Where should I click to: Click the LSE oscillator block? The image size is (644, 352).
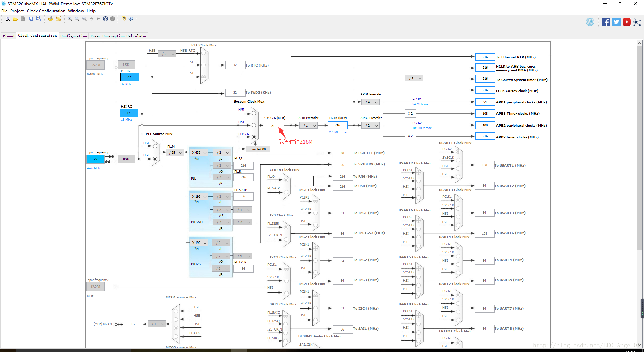coord(126,65)
